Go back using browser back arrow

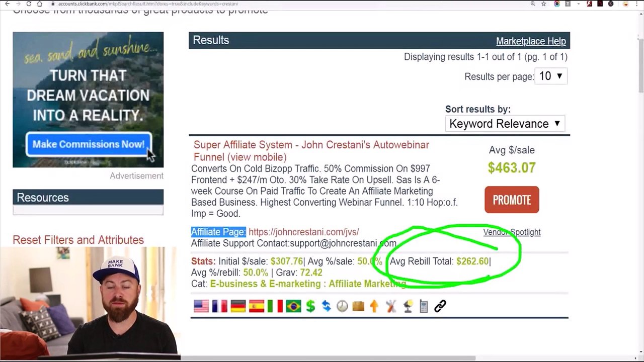click(x=7, y=4)
